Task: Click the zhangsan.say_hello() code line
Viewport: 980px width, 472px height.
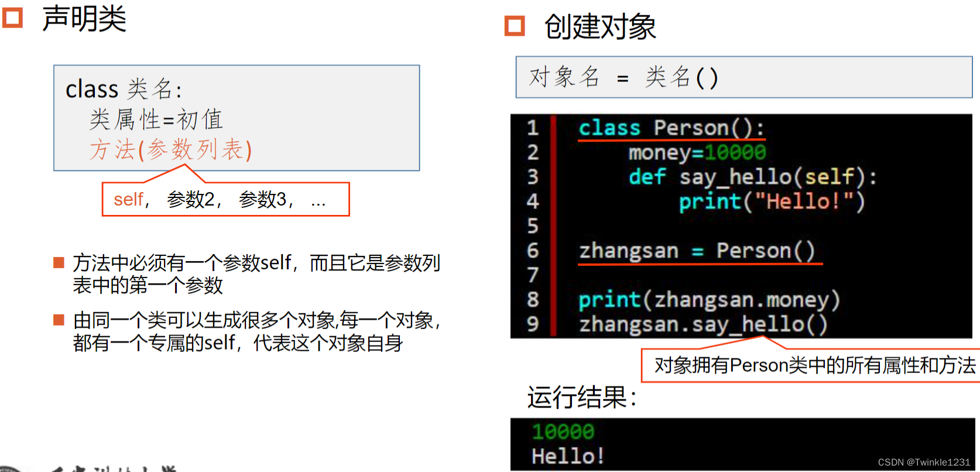Action: (x=703, y=324)
